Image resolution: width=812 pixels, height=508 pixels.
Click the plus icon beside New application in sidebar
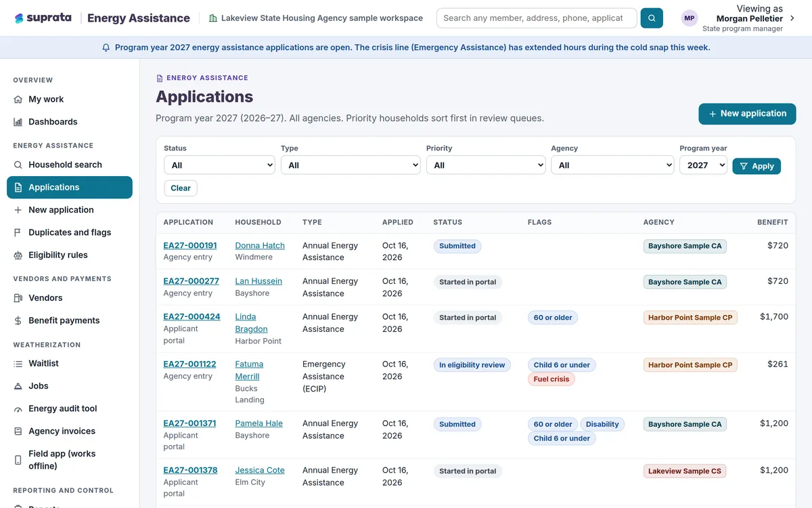click(18, 210)
